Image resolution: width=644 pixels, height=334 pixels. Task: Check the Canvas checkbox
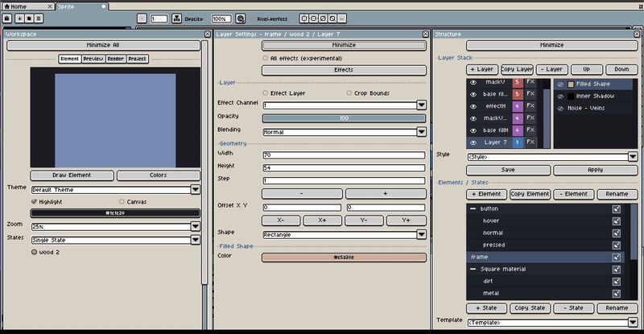coord(122,202)
